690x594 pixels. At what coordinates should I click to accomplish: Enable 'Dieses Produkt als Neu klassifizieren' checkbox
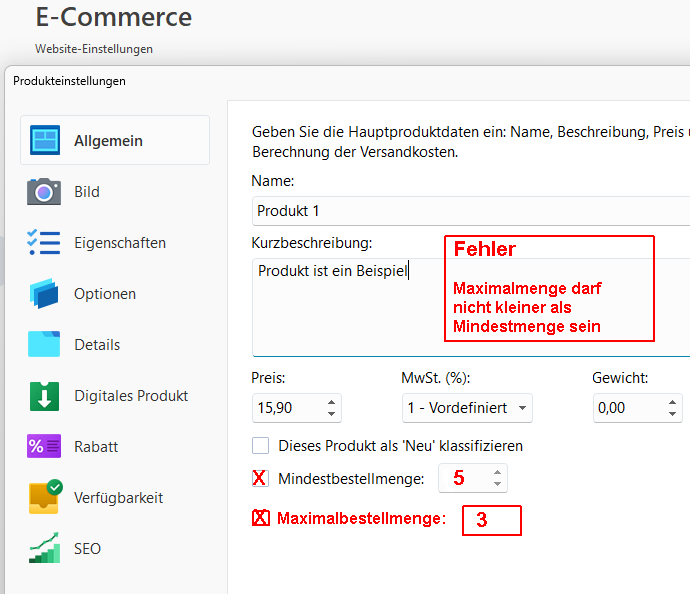pos(261,446)
